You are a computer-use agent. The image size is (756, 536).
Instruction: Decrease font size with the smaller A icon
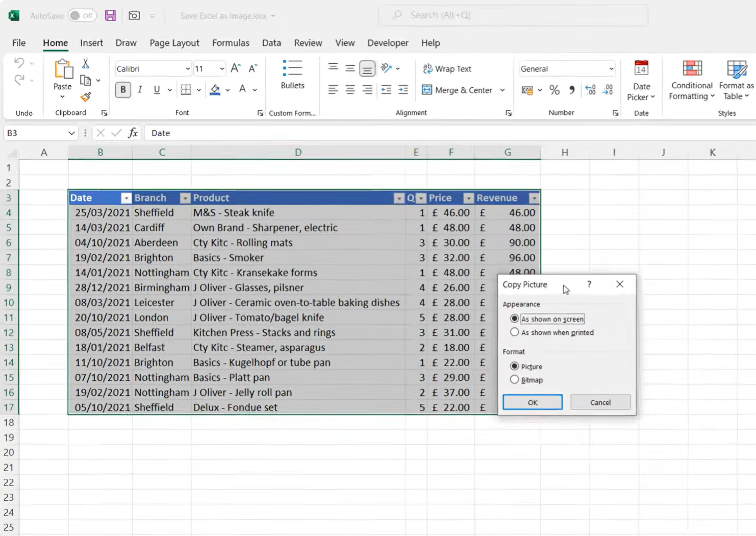point(253,68)
